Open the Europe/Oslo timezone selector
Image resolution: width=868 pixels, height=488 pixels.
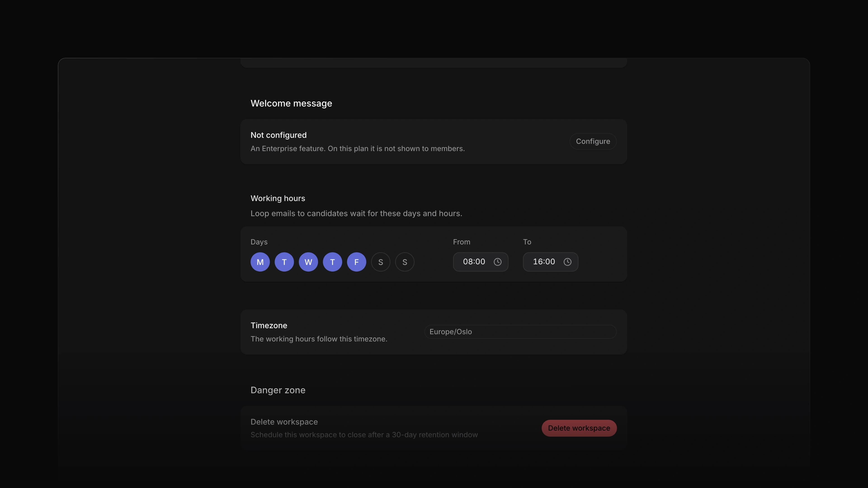(520, 332)
